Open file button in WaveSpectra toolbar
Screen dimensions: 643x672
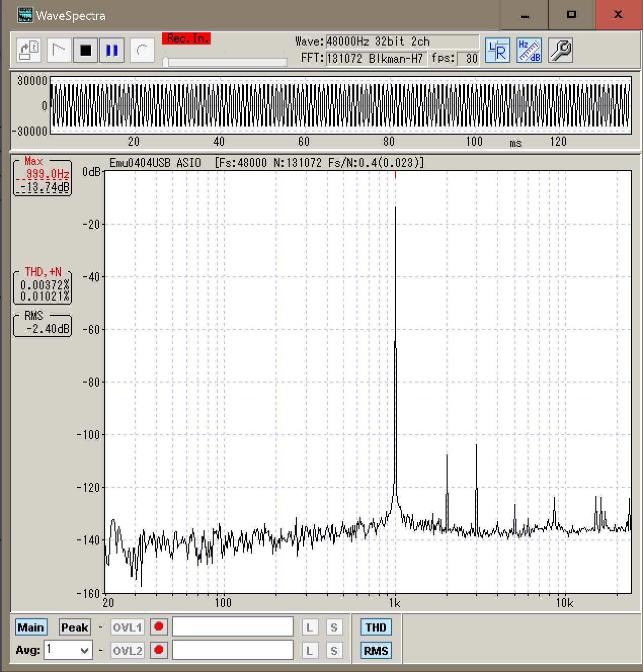(x=29, y=50)
